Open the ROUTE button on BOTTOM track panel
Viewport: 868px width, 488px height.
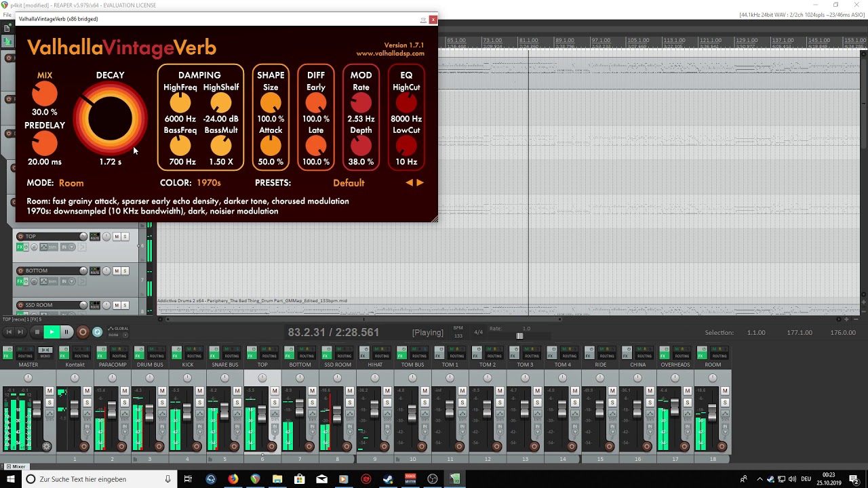click(95, 270)
